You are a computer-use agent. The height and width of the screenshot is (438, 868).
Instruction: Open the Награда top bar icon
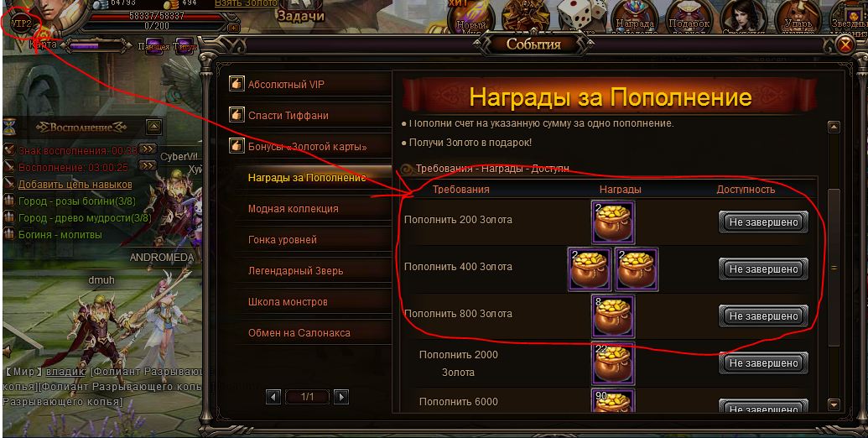click(x=635, y=17)
